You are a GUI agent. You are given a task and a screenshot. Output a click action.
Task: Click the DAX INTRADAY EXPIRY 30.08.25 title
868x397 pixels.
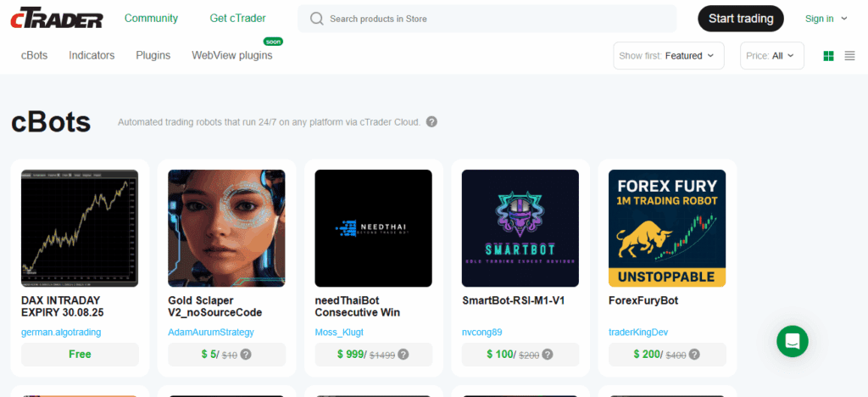coord(63,307)
